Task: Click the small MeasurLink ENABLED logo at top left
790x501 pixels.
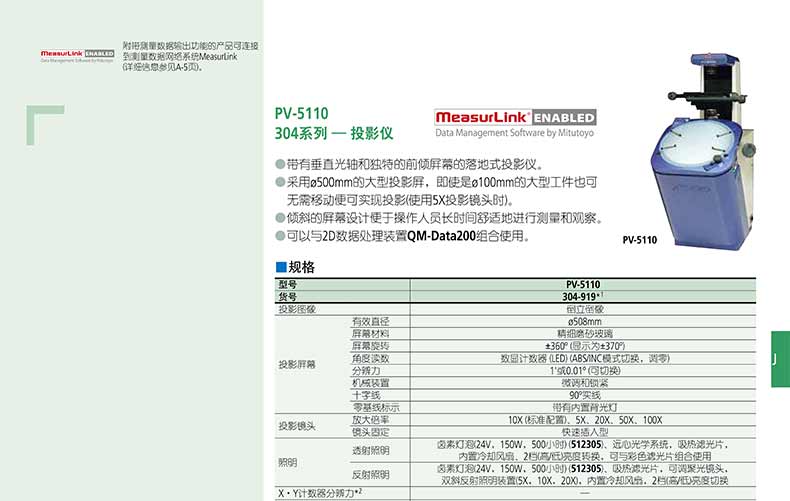Action: click(x=77, y=54)
